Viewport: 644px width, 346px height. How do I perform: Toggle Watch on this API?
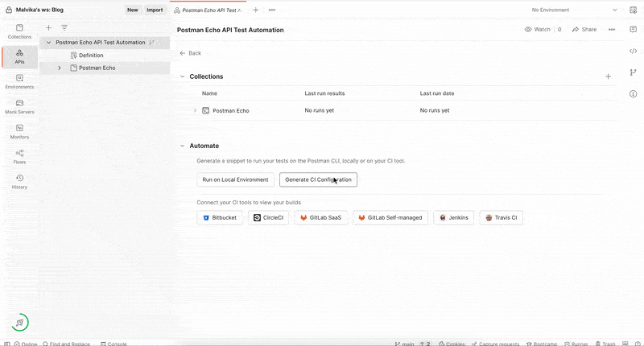[537, 30]
